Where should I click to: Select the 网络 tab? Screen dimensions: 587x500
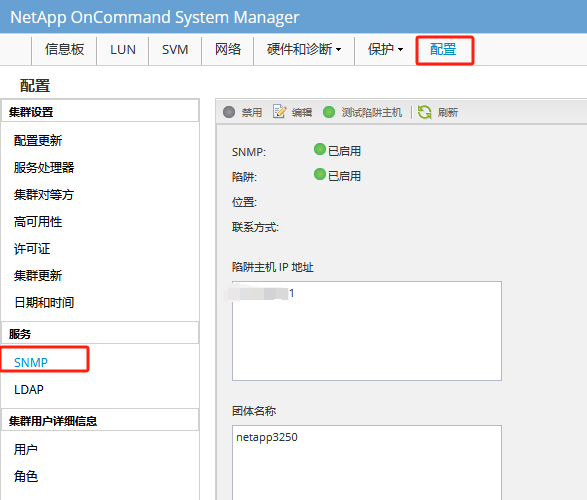228,49
